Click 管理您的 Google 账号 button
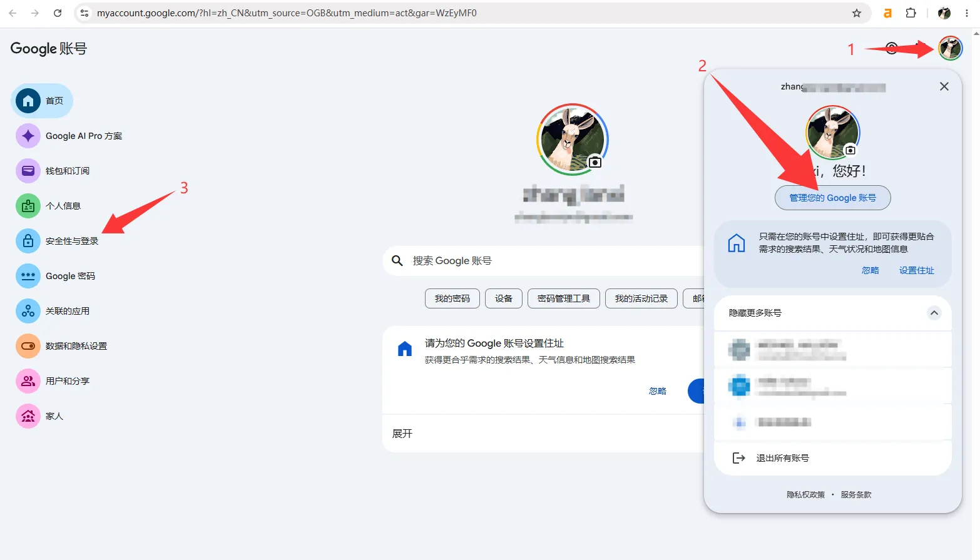This screenshot has height=560, width=980. [x=832, y=198]
